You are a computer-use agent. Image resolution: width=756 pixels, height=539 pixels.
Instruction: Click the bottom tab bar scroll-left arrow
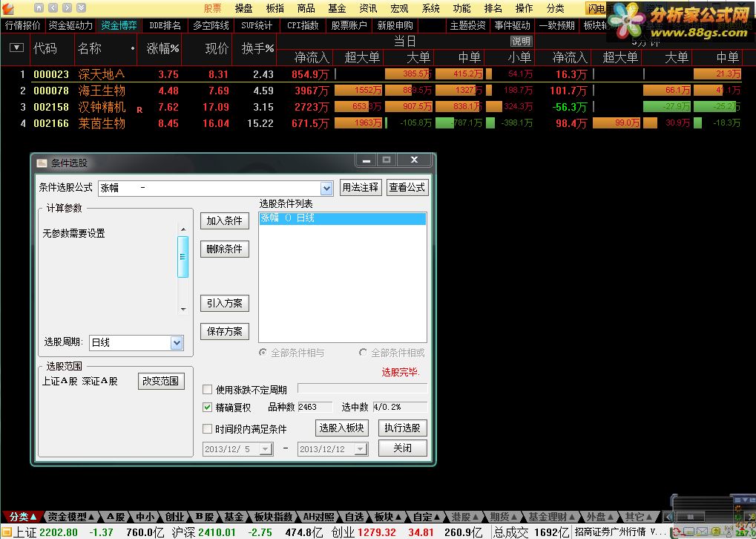pos(668,517)
